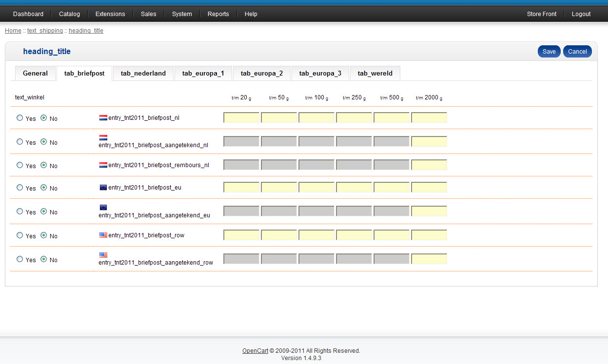Select No for entry_tnt2011_briefpost_aangetekend_row
The height and width of the screenshot is (364, 608).
click(44, 259)
